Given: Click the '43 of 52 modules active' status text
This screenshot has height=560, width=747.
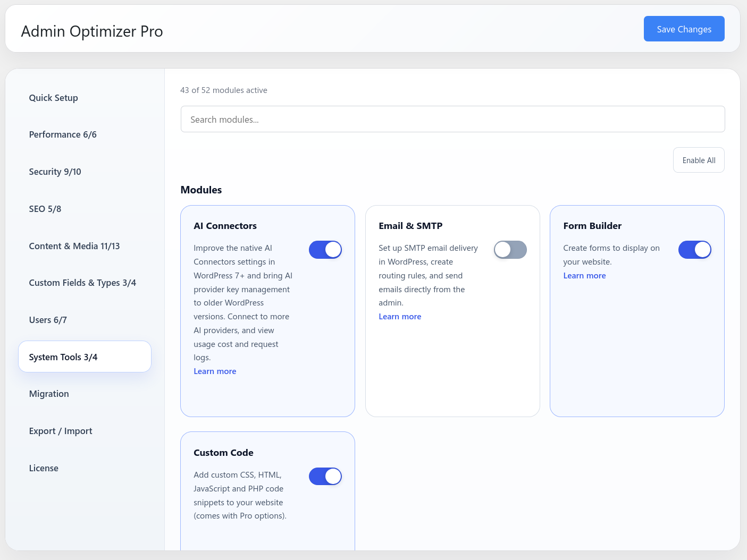Looking at the screenshot, I should tap(224, 90).
